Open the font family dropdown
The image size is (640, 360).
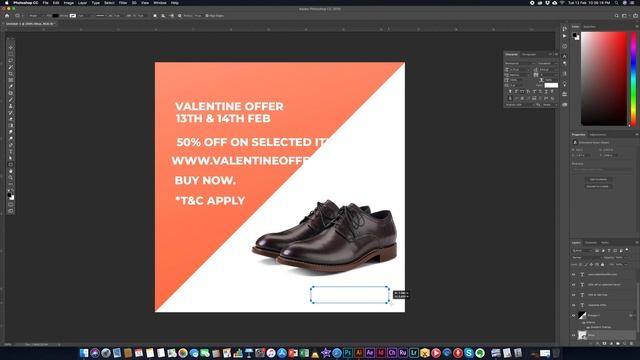[519, 63]
